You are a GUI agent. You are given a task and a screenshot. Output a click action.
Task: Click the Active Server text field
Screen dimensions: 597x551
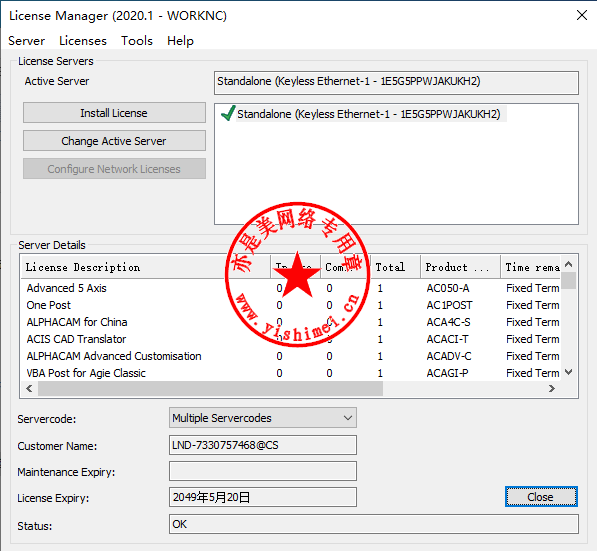click(x=396, y=82)
